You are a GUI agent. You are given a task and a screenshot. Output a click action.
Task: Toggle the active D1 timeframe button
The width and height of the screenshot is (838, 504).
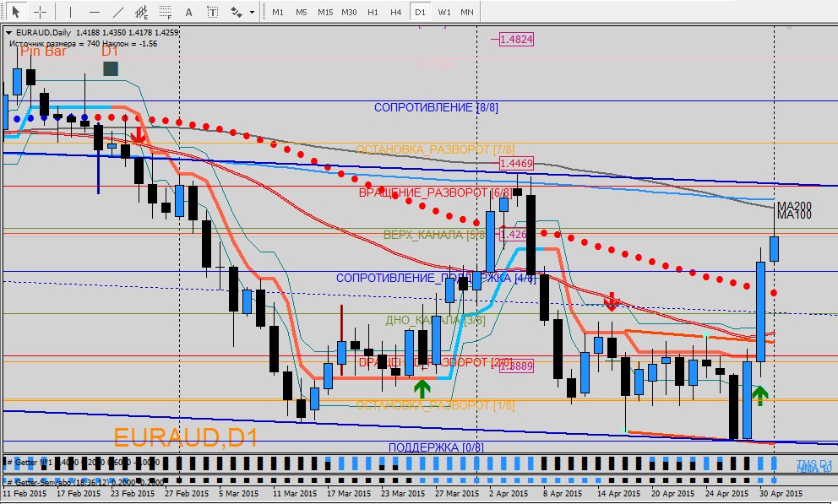click(x=420, y=12)
